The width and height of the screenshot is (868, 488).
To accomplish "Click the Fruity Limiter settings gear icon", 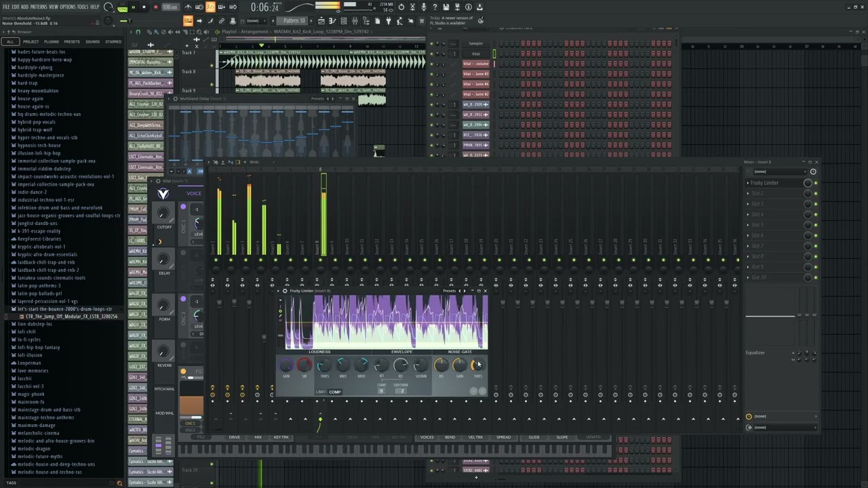I will pyautogui.click(x=285, y=291).
